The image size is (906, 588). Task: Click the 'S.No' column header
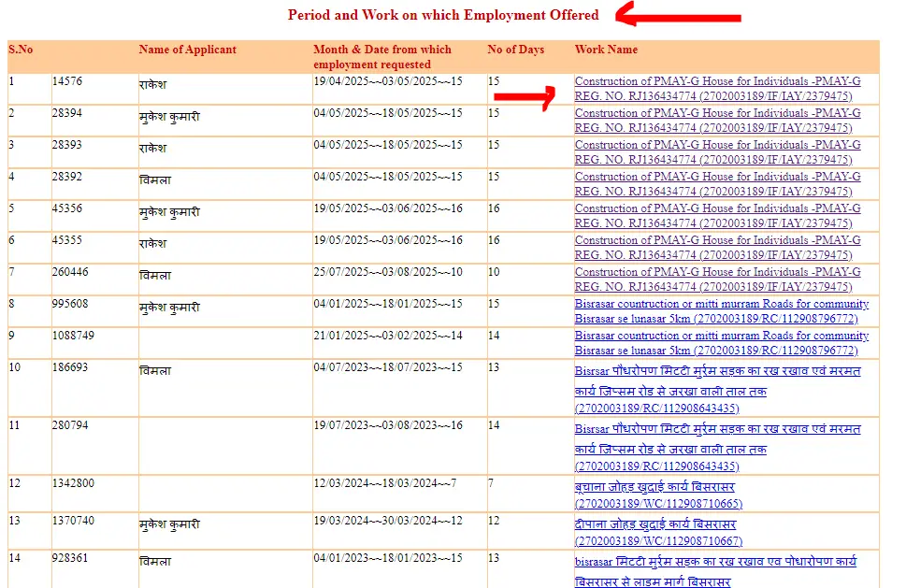(21, 50)
